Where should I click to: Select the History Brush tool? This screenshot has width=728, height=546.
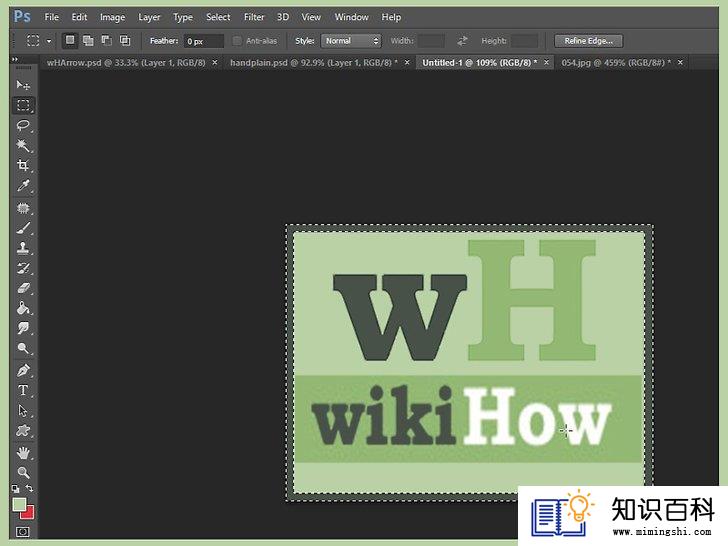[23, 268]
